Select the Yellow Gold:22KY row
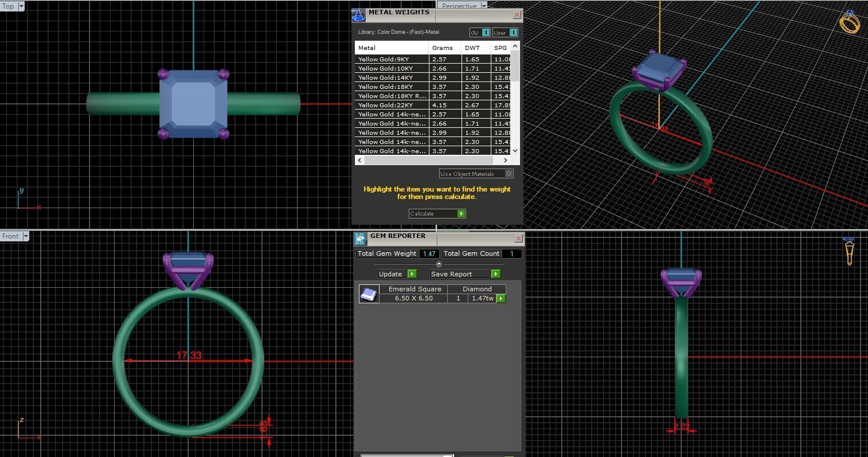868x457 pixels. [x=433, y=105]
